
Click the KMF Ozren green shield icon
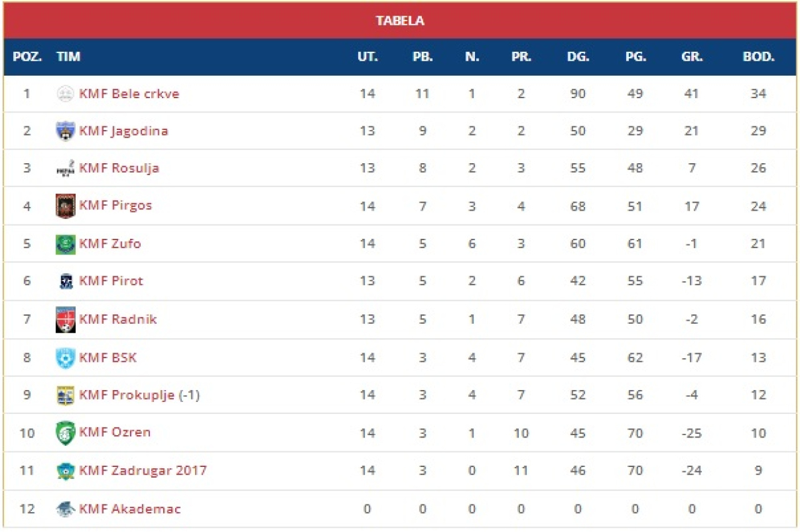tap(65, 433)
